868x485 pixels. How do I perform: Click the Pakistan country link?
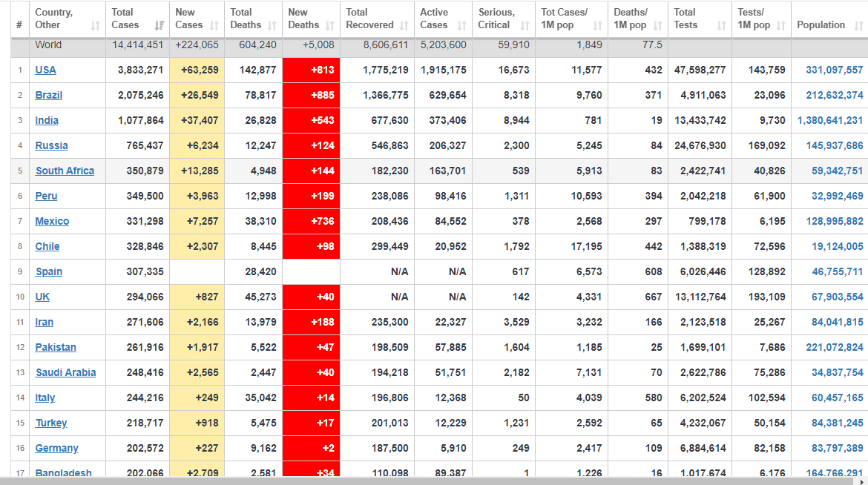coord(56,347)
